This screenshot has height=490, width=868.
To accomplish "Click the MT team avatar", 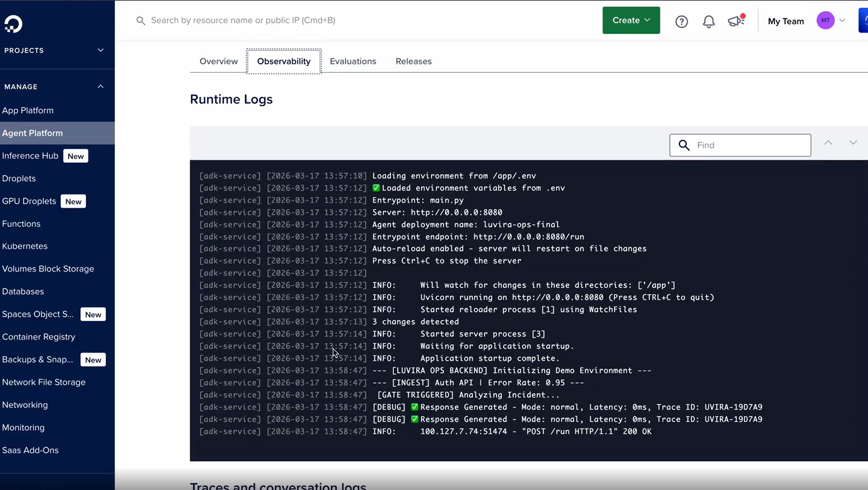I will coord(825,20).
